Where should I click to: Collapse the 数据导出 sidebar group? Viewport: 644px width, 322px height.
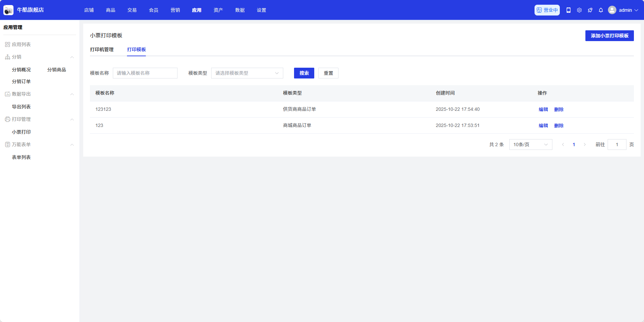coord(72,94)
